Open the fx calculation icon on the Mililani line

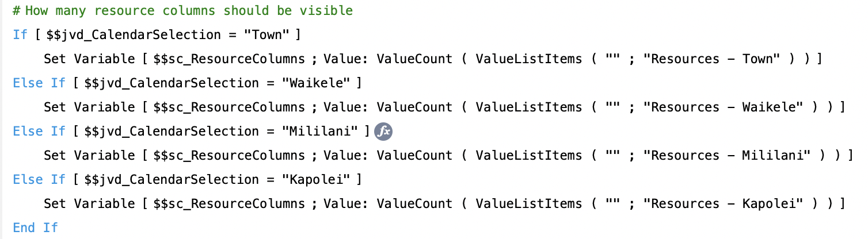[x=383, y=132]
